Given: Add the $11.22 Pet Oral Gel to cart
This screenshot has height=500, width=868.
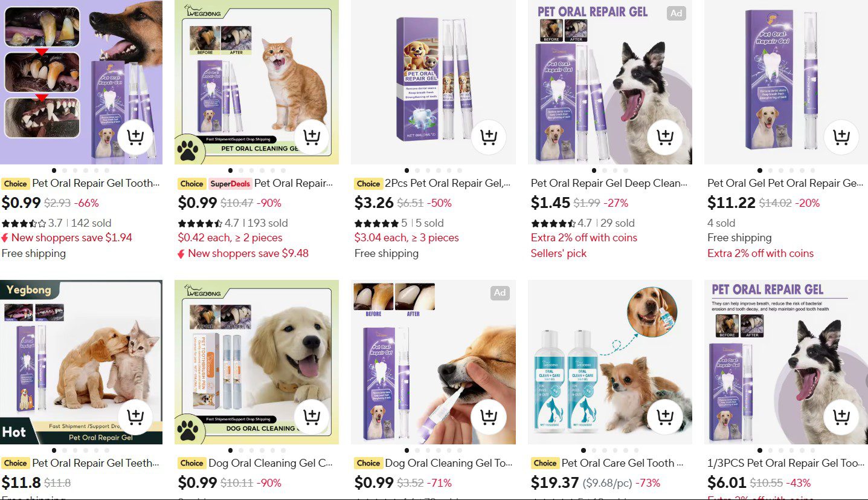Looking at the screenshot, I should coord(841,137).
